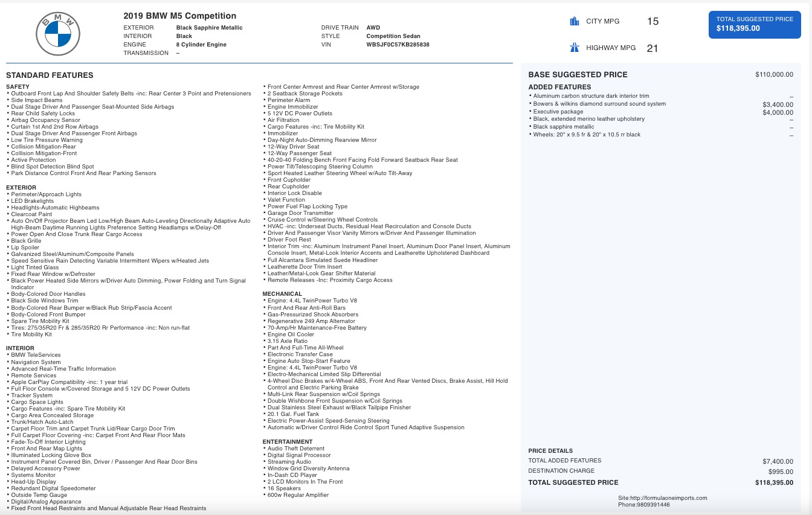Click the bottom total $118,395.00 amount

tap(775, 483)
